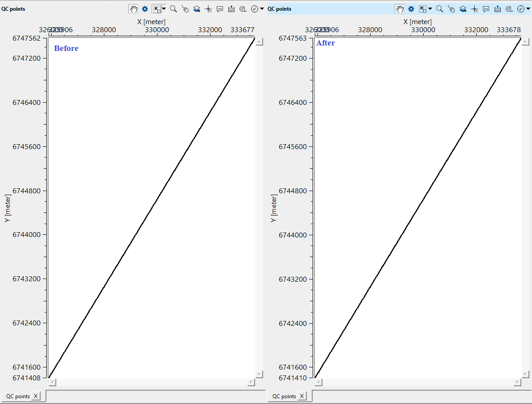Activate zoom to fit in the Before viewer
The image size is (532, 404).
click(x=157, y=8)
